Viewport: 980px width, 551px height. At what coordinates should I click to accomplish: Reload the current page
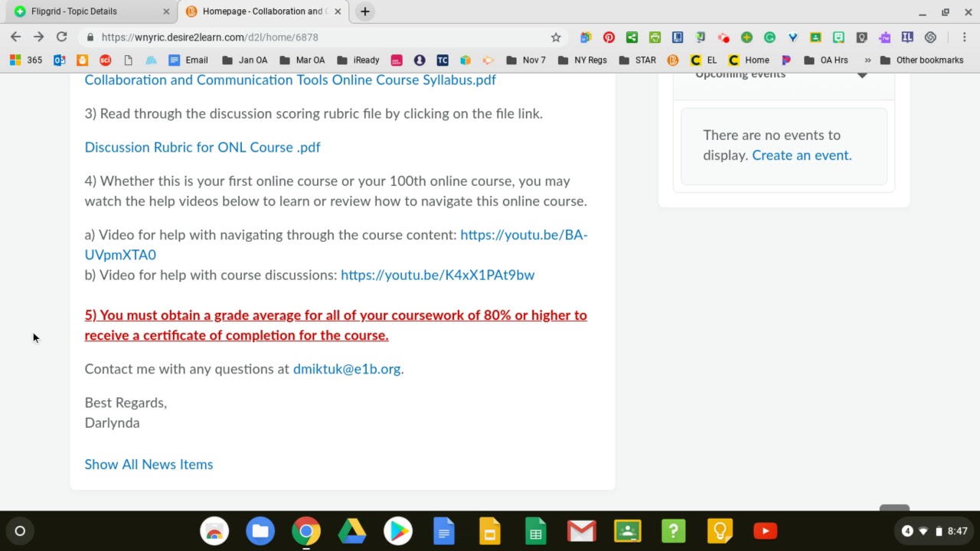(x=61, y=37)
